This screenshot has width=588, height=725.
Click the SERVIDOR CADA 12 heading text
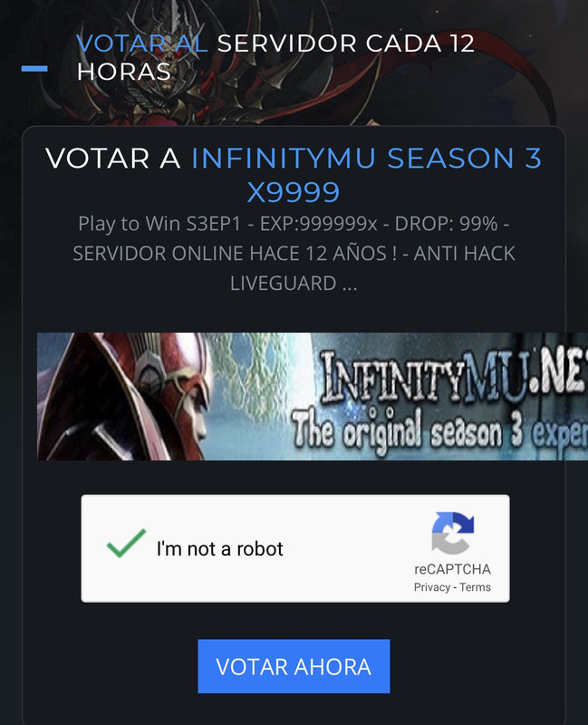point(346,43)
